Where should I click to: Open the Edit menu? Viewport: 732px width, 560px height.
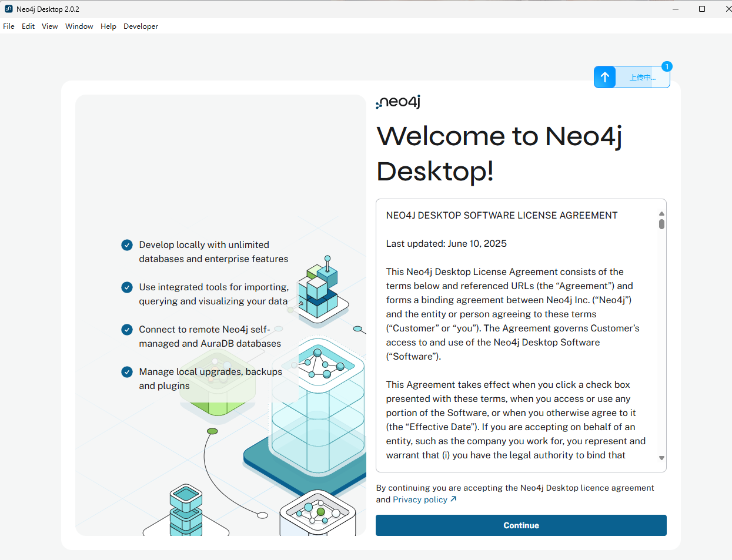[28, 26]
